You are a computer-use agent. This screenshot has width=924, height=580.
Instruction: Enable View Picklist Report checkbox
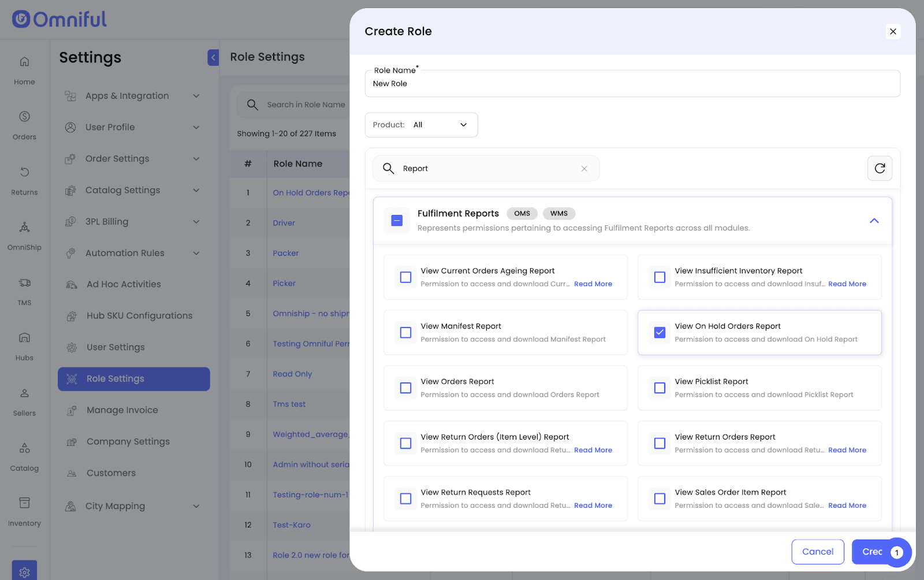tap(660, 388)
